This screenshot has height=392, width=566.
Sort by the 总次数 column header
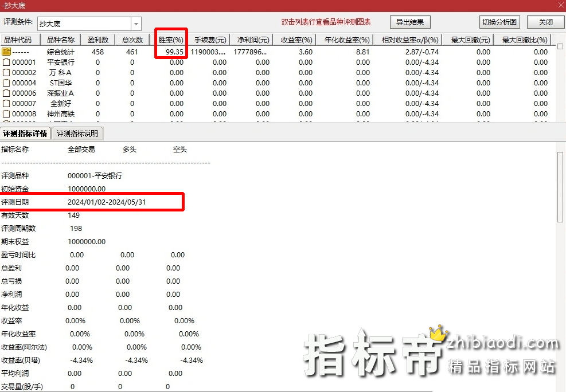[x=132, y=40]
